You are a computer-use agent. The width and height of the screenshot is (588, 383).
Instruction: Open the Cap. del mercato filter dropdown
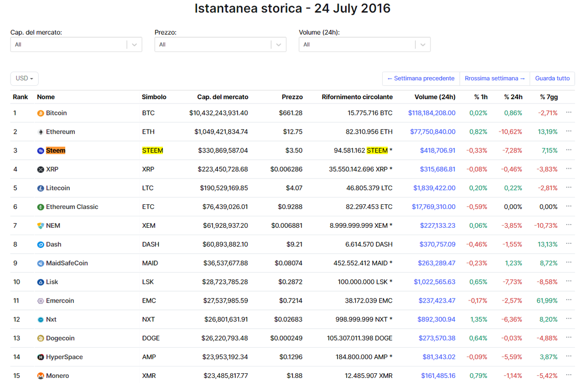(x=76, y=45)
